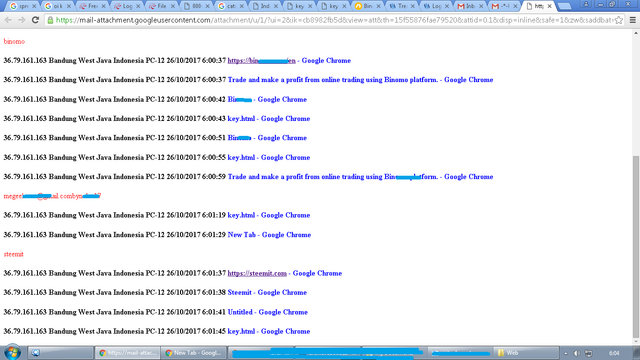Image resolution: width=640 pixels, height=360 pixels.
Task: Click the 6:00:51 redacted 'Bi… - Google Chrome' entry
Action: [267, 138]
